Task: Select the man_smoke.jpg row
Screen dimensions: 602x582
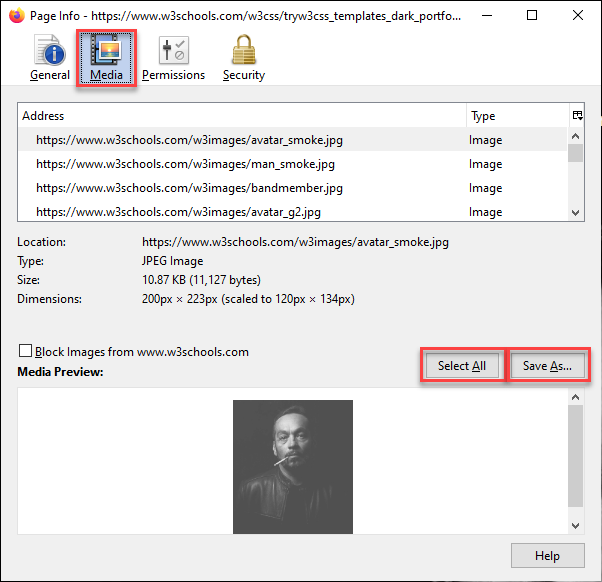Action: 293,164
